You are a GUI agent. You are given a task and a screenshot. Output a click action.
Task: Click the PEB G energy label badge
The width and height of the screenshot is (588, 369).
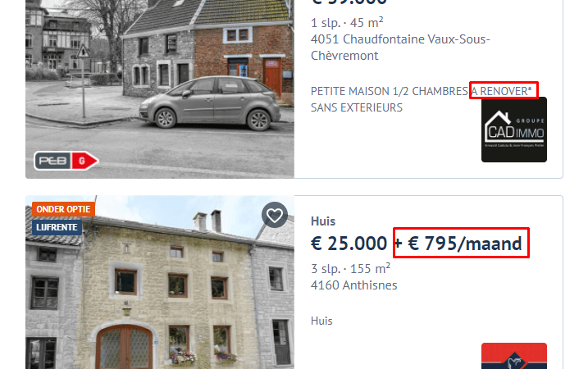coord(66,161)
